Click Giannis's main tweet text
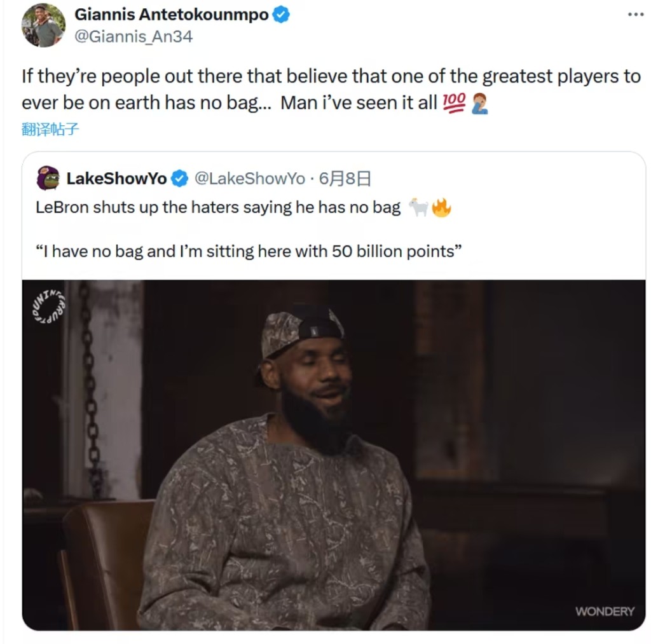Screen dimensions: 651x644 pyautogui.click(x=331, y=90)
